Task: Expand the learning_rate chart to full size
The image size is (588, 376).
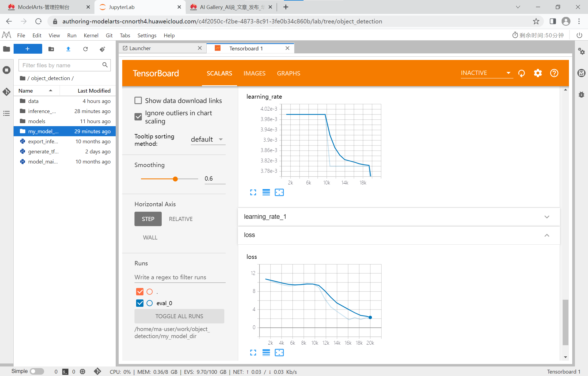Action: tap(253, 192)
